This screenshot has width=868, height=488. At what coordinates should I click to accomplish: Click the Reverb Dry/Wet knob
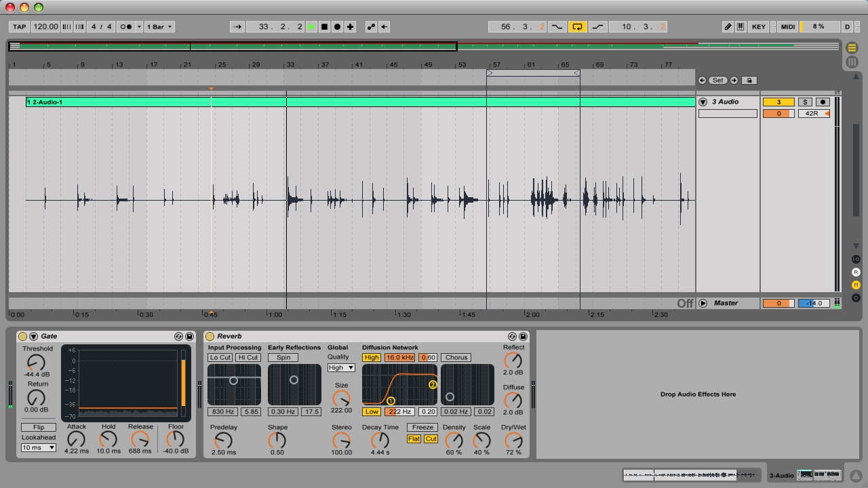click(513, 441)
